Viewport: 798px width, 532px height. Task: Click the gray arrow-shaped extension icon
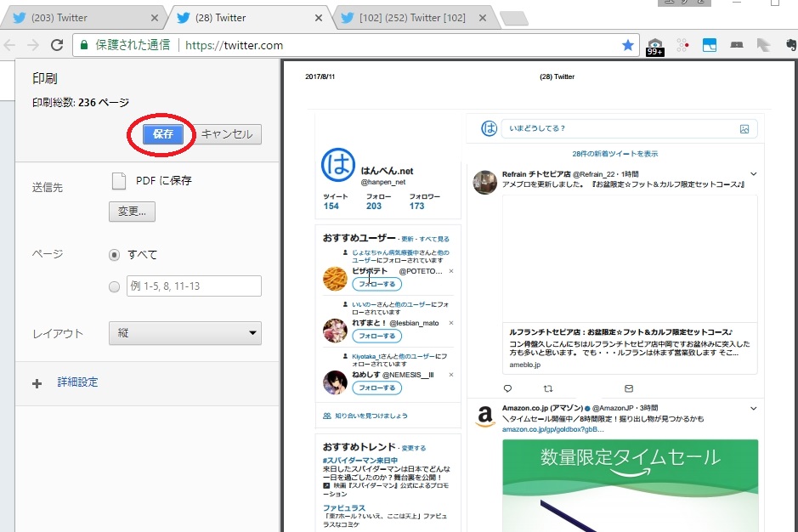[x=763, y=45]
